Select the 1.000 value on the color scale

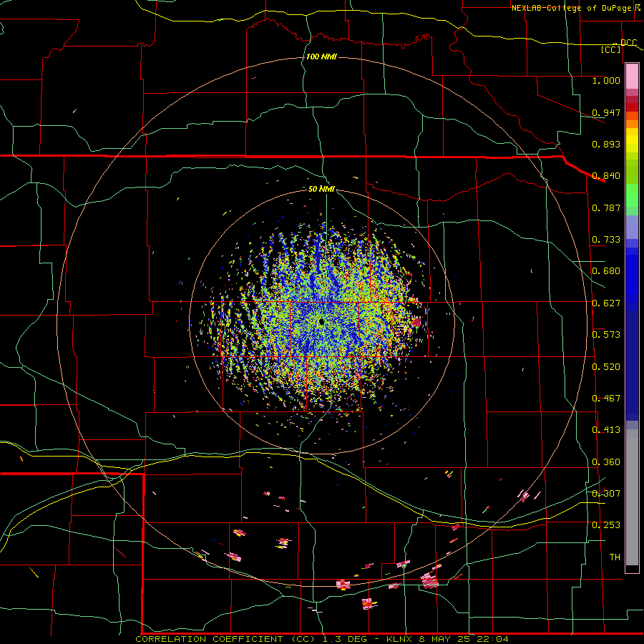(x=606, y=80)
